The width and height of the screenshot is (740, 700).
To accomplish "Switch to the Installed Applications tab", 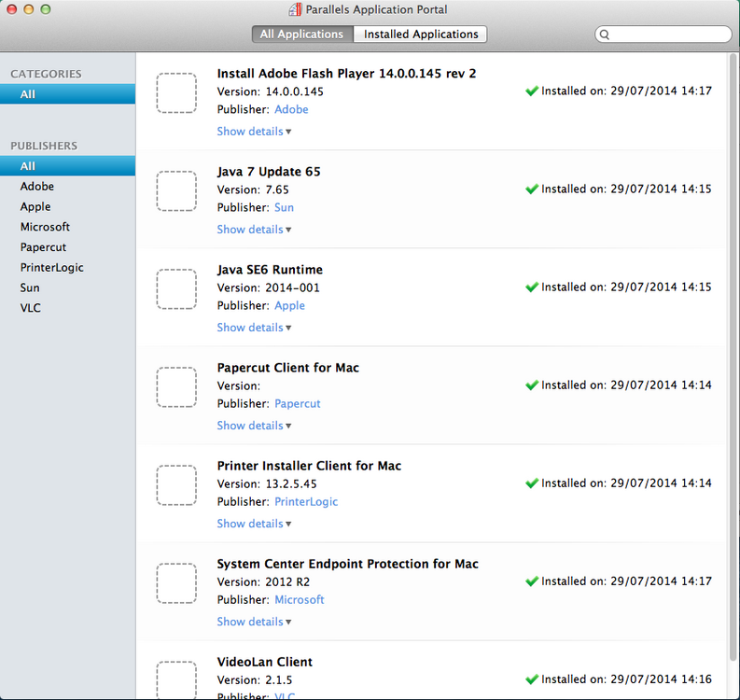I will coord(421,34).
